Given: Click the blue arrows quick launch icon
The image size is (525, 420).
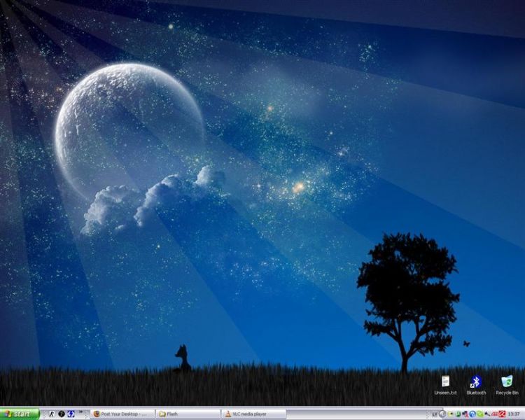Looking at the screenshot, I should click(71, 414).
